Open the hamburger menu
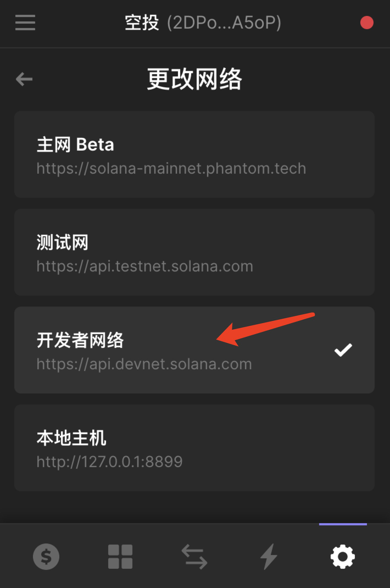 click(25, 23)
